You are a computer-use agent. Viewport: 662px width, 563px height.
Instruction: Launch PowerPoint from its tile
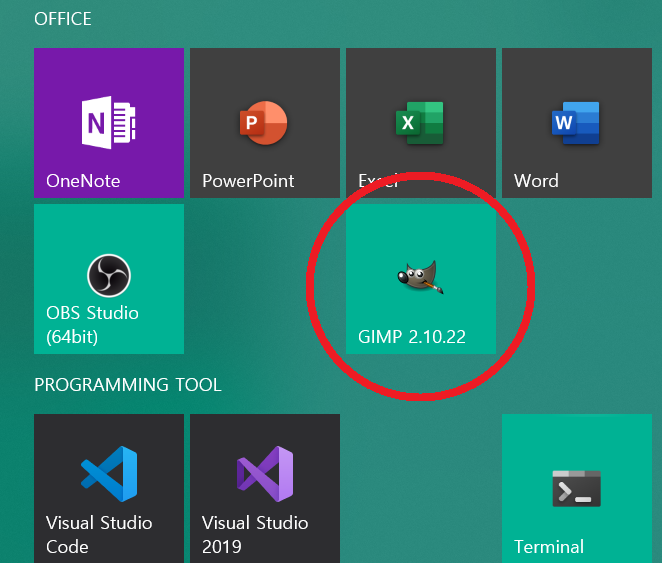tap(265, 123)
